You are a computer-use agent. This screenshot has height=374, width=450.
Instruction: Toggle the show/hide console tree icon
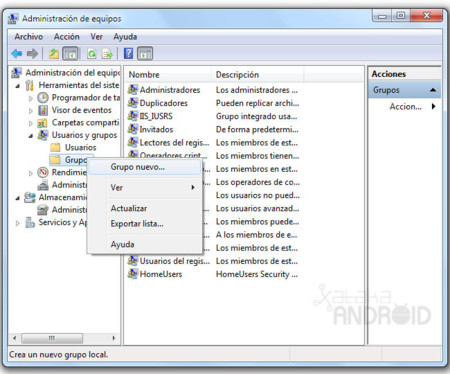tap(70, 53)
